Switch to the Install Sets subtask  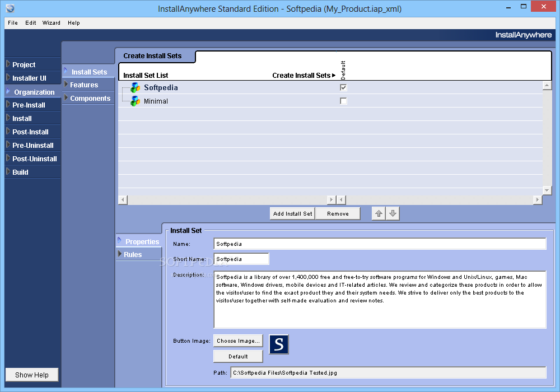tap(88, 72)
